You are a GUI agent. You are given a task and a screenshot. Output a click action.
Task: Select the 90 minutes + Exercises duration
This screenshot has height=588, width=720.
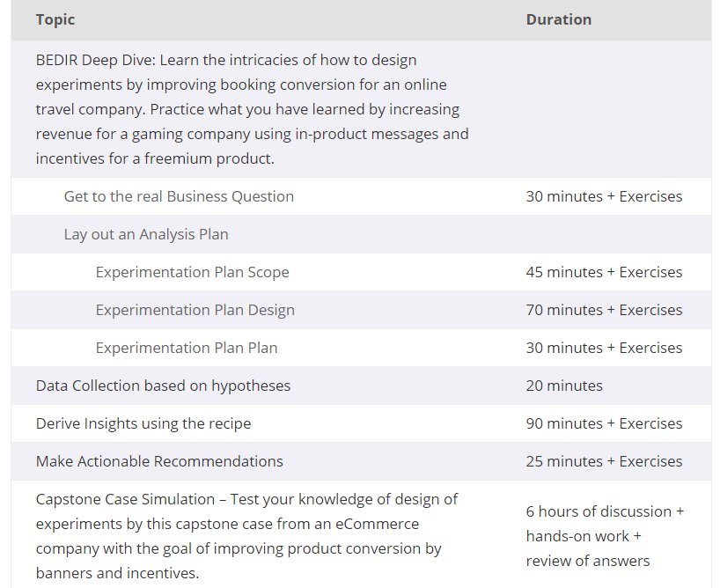605,423
